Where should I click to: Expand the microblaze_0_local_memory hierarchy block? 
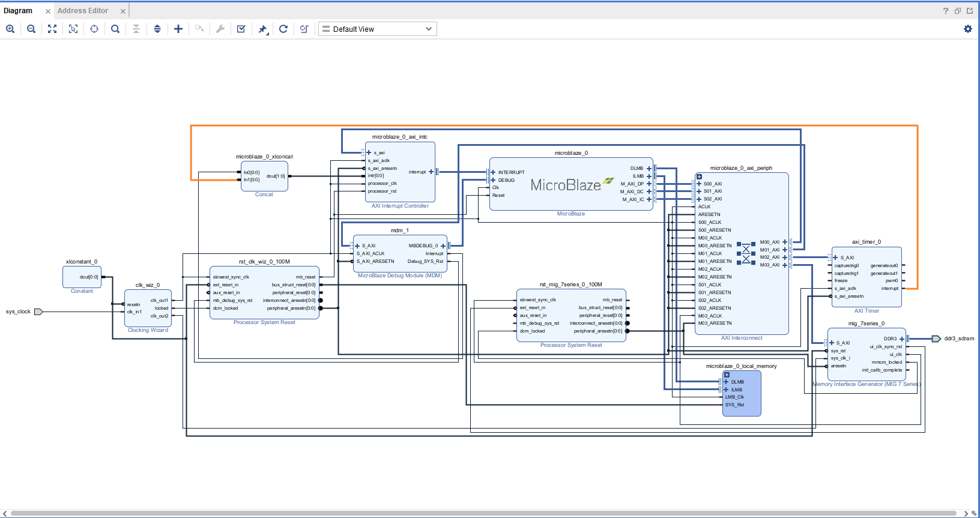click(x=727, y=375)
